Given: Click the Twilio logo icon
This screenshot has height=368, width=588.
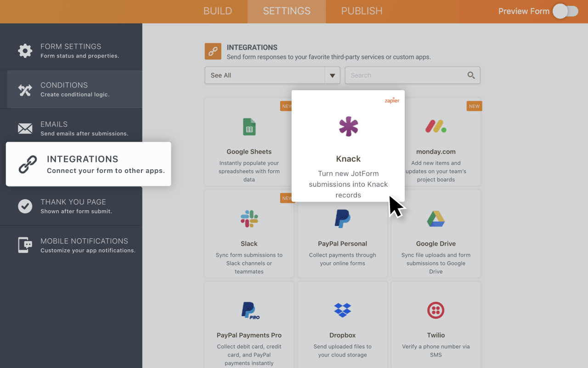Looking at the screenshot, I should pos(435,310).
